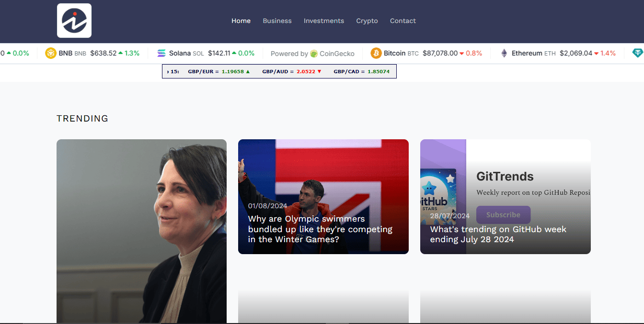Click BNB's 1.3% change value
This screenshot has height=324, width=644.
coord(132,53)
